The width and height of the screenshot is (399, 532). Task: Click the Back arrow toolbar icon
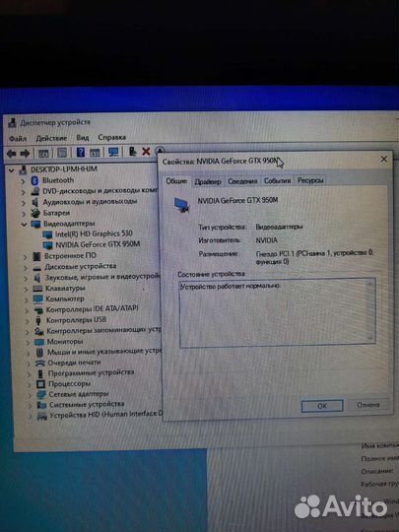click(12, 154)
